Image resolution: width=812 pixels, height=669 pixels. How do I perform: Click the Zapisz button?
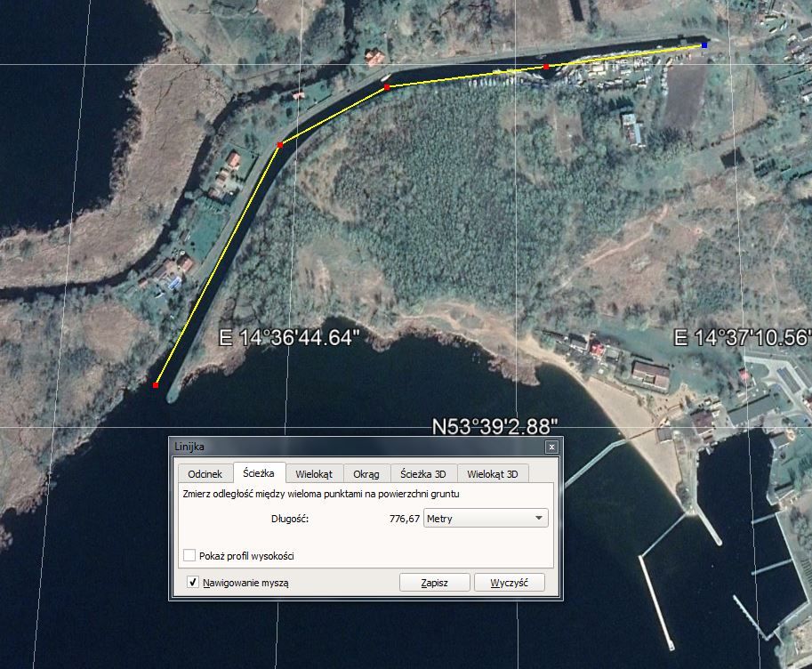(x=433, y=583)
